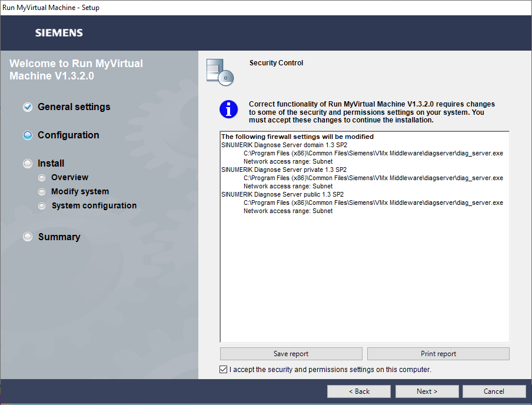Cancel the setup installation

[494, 391]
